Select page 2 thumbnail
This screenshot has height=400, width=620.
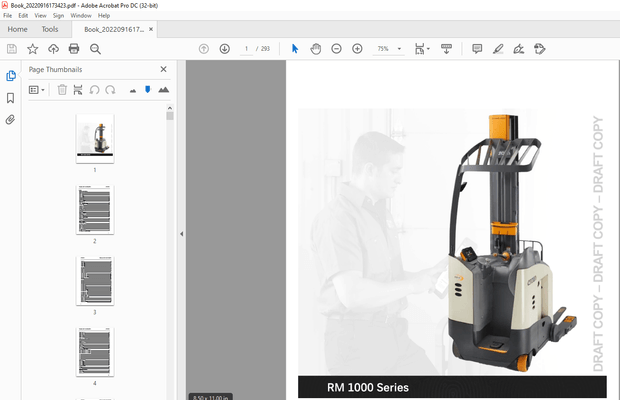[x=95, y=210]
